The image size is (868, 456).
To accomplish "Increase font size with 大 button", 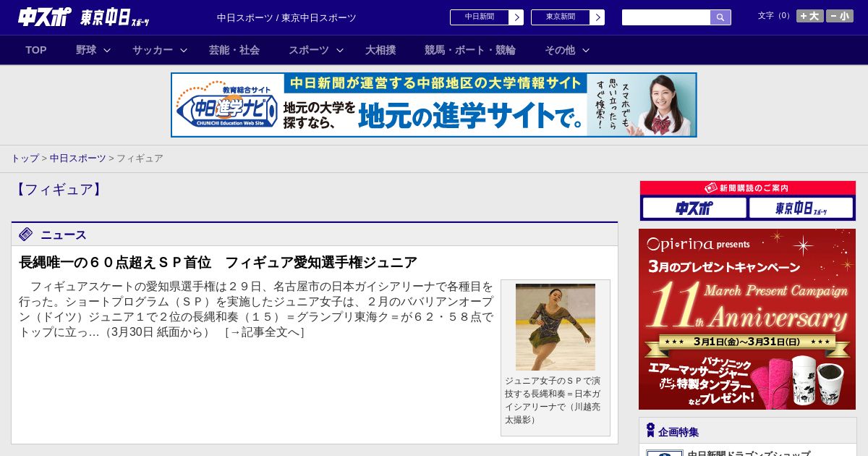I will pyautogui.click(x=809, y=16).
